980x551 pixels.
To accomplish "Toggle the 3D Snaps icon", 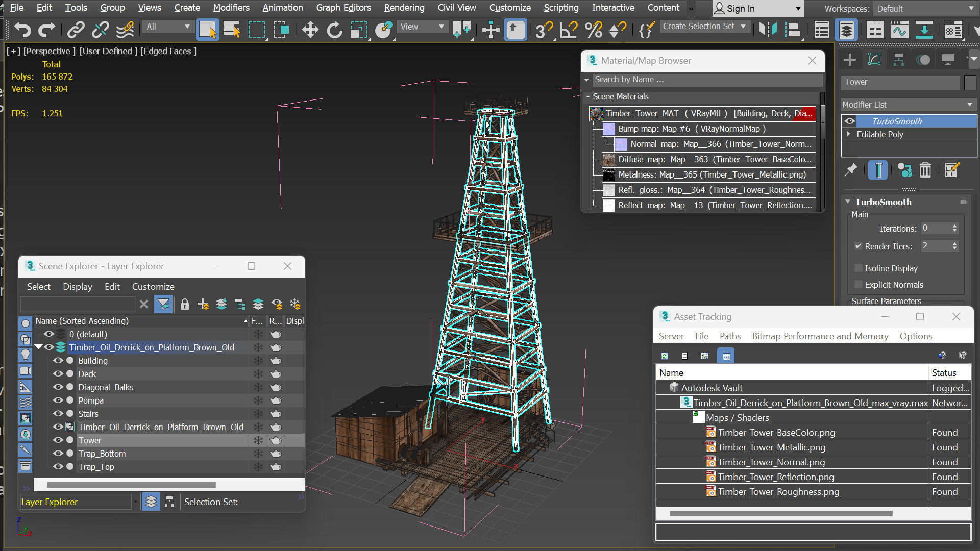I will click(544, 30).
